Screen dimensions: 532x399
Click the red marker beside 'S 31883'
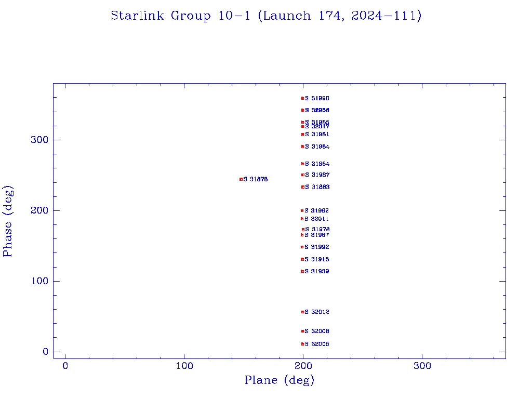coord(303,187)
